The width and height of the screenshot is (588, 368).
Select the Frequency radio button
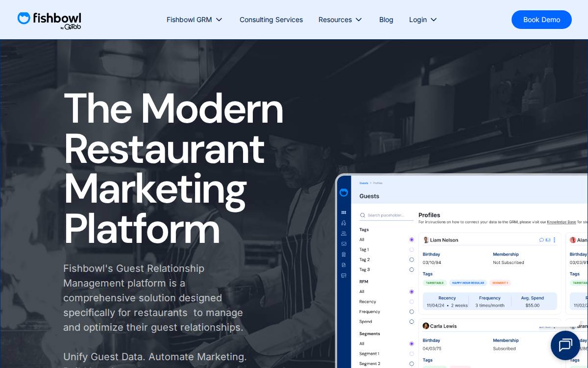click(x=412, y=312)
